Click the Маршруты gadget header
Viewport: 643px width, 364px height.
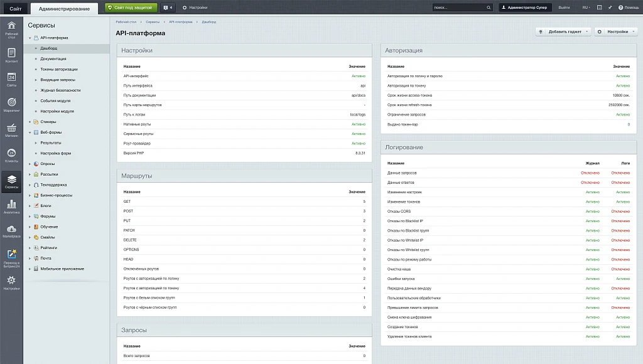tap(244, 176)
